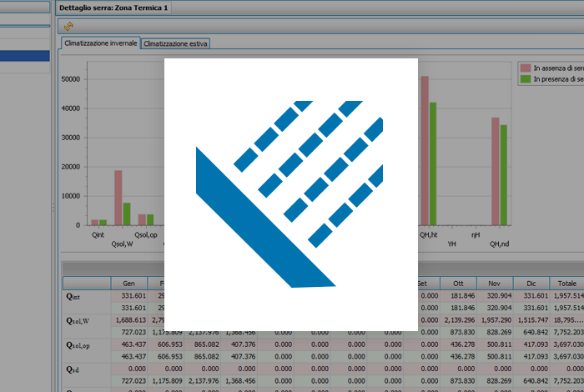Click 3,697.030 in the pink Qsol,op row
This screenshot has width=584, height=392.
[x=568, y=344]
